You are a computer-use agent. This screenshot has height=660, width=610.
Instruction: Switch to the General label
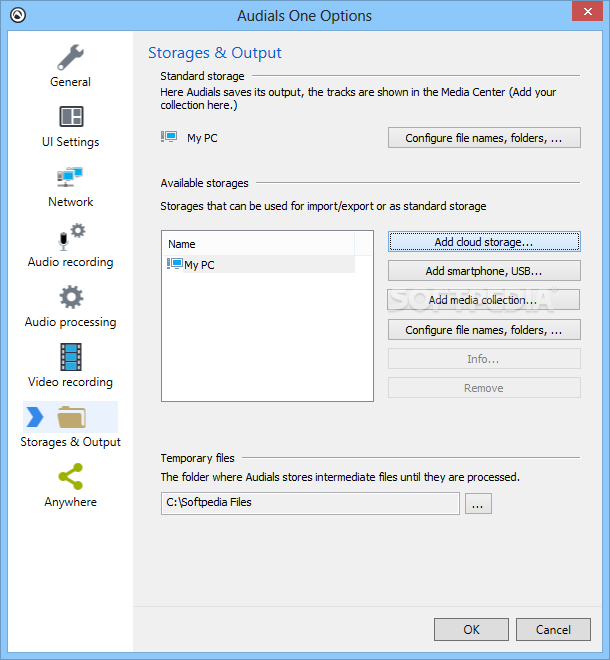70,82
